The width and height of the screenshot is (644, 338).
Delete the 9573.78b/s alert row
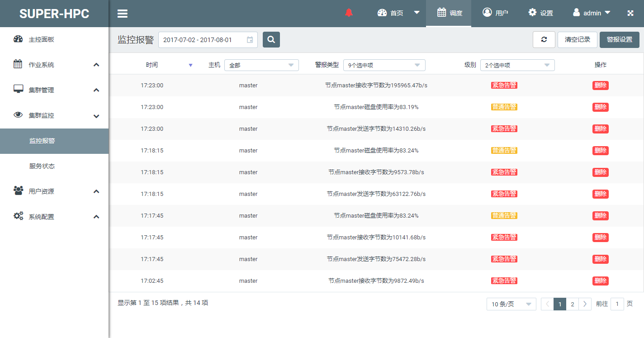tap(601, 172)
